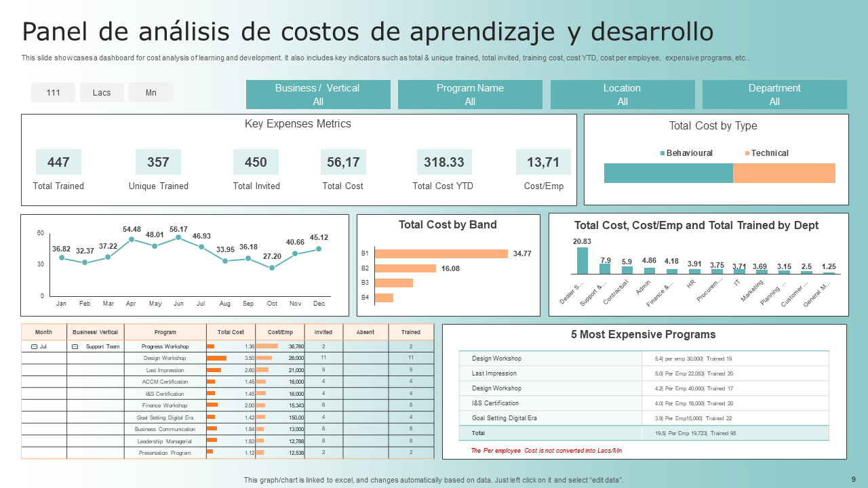Click the Technical legend swatch
The image size is (868, 488).
[747, 153]
